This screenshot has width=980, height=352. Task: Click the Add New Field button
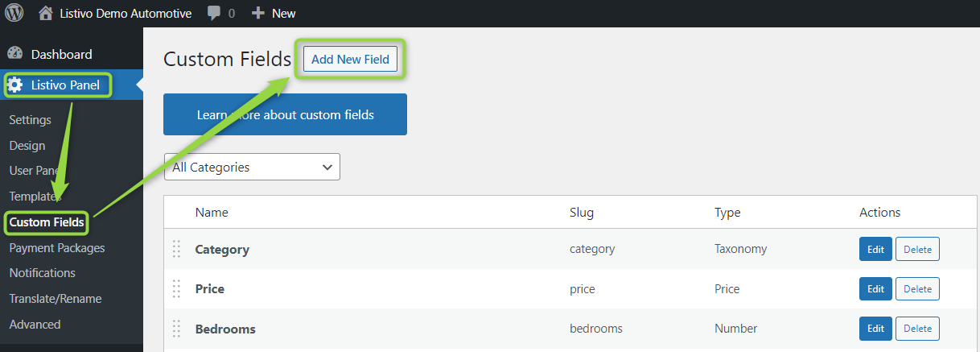pos(350,59)
